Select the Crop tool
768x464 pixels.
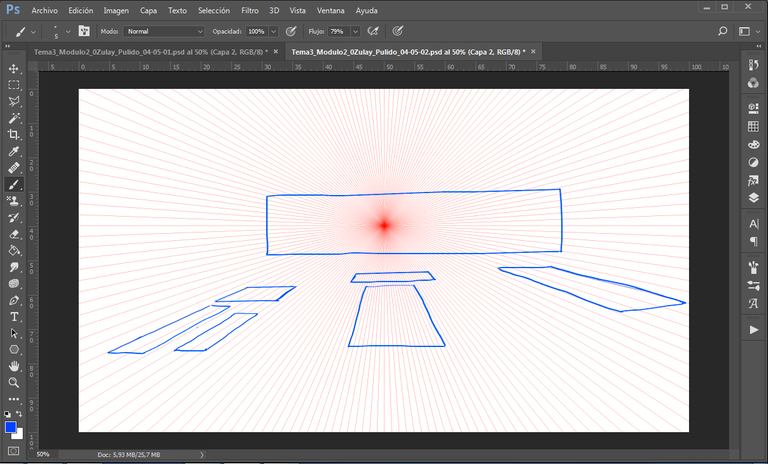pos(13,134)
